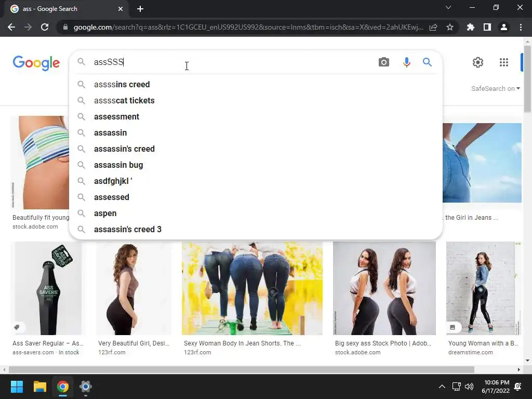The width and height of the screenshot is (532, 399).
Task: Open the 'Big sexy ass Stock Photo' image
Action: tap(384, 288)
